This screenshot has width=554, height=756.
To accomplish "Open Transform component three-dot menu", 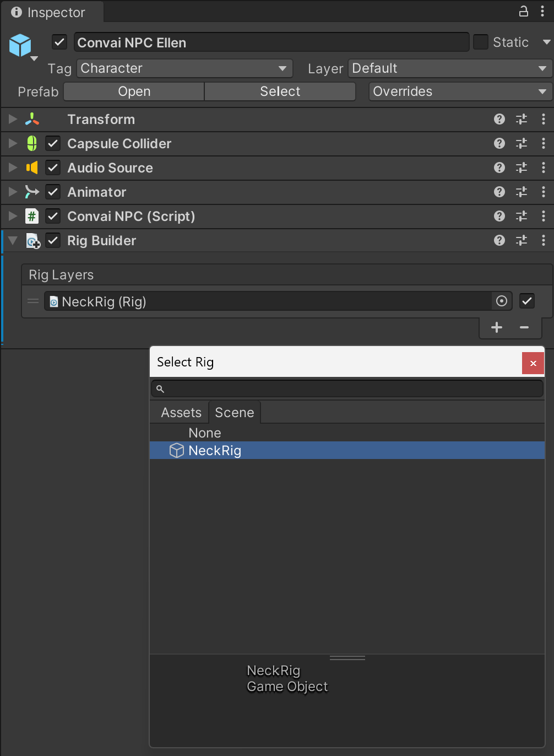I will point(544,119).
